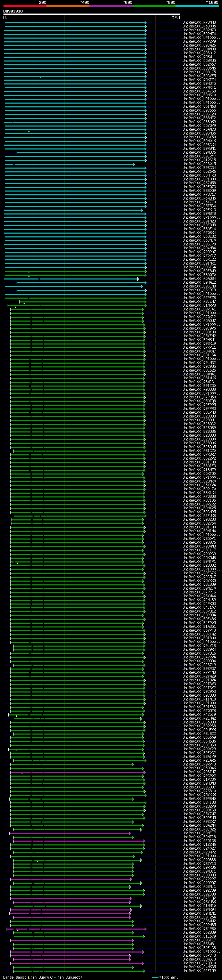The height and width of the screenshot is (980, 222).
Task: Select hit label UniRef100_B9N3S6
Action: 199,153
